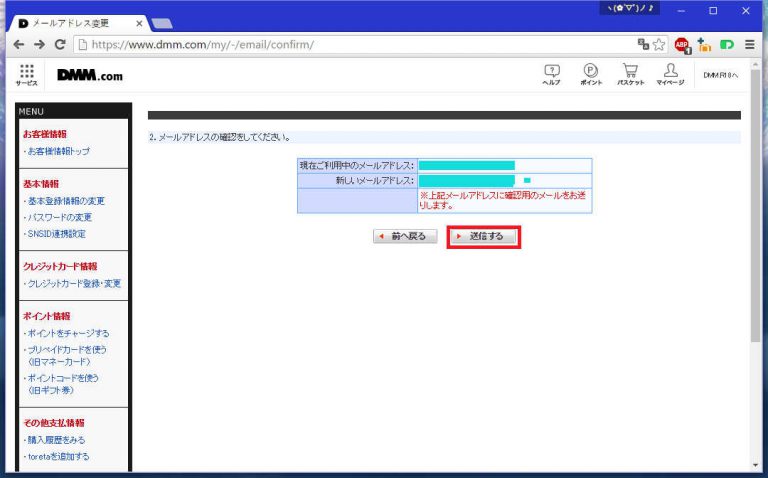The height and width of the screenshot is (478, 768).
Task: Open the サービス grid menu
Action: point(26,75)
